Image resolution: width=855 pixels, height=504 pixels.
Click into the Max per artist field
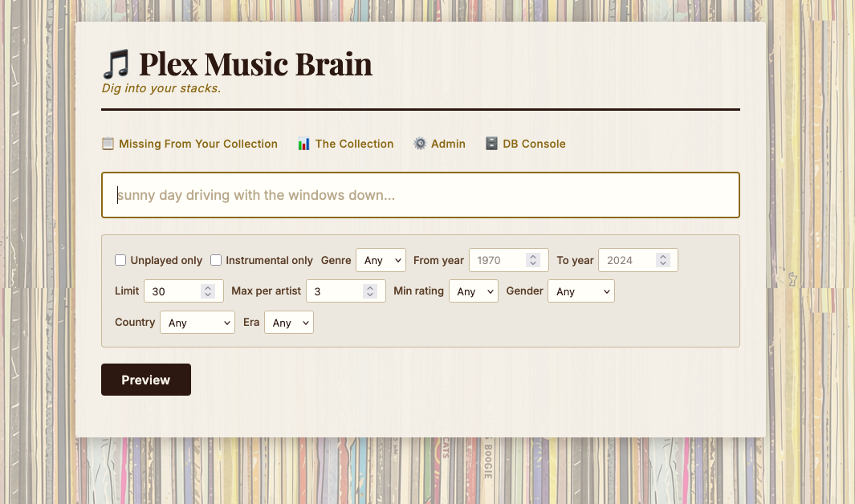pyautogui.click(x=346, y=291)
